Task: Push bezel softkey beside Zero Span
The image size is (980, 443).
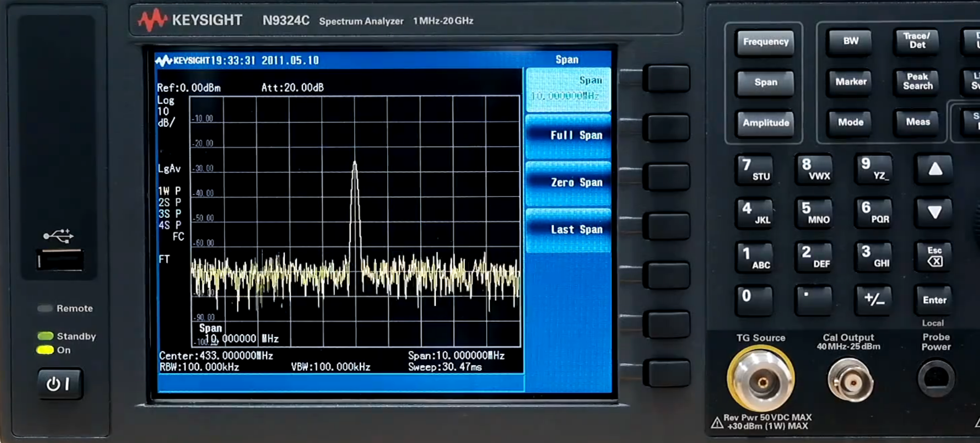Action: tap(667, 176)
